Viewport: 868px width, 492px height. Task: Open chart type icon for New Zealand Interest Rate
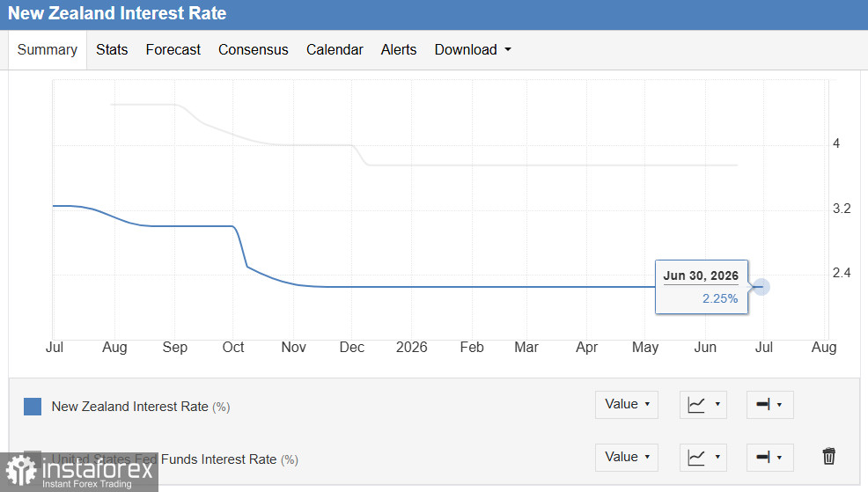click(x=703, y=405)
